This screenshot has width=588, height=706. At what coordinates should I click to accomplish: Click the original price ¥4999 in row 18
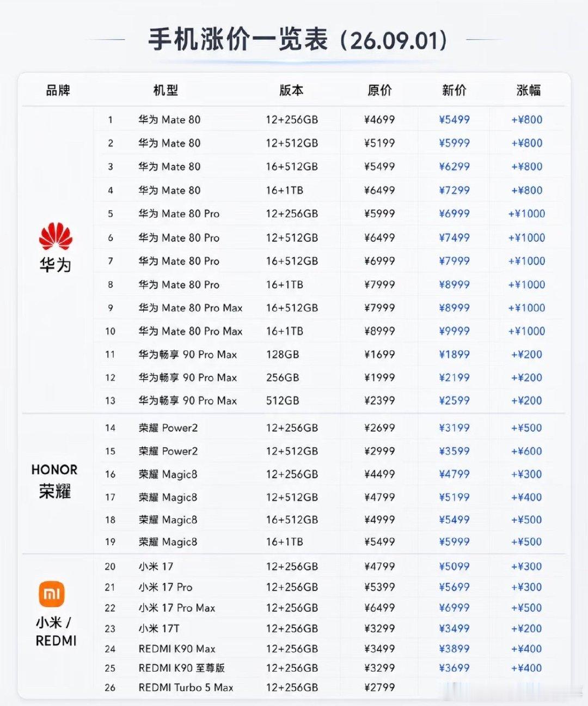click(379, 520)
